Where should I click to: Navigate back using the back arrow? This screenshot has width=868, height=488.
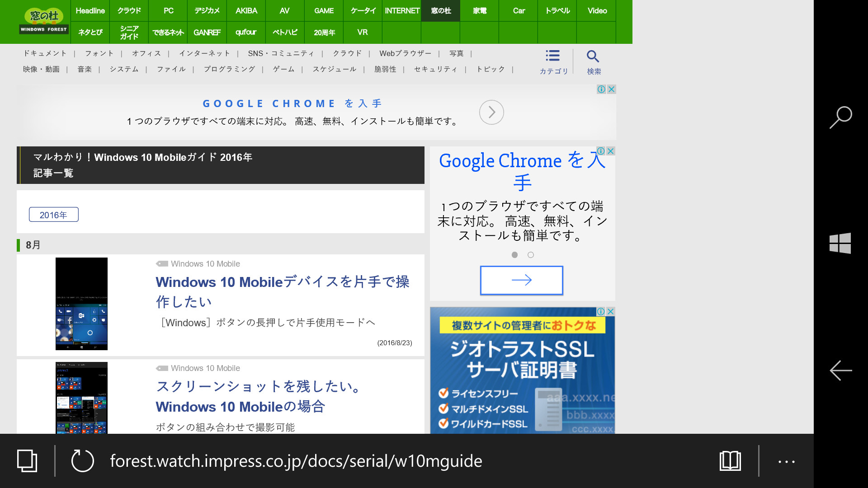pyautogui.click(x=840, y=371)
